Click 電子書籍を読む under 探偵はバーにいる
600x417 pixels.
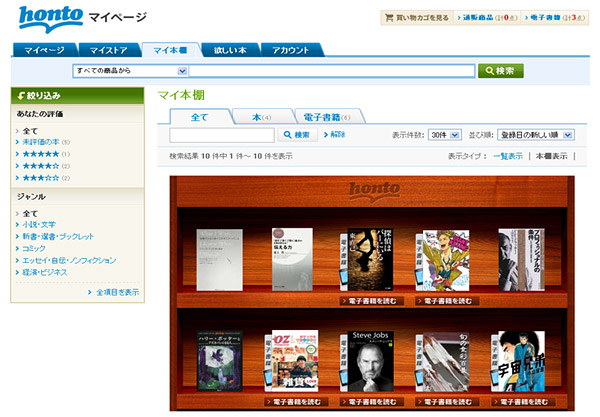[372, 301]
